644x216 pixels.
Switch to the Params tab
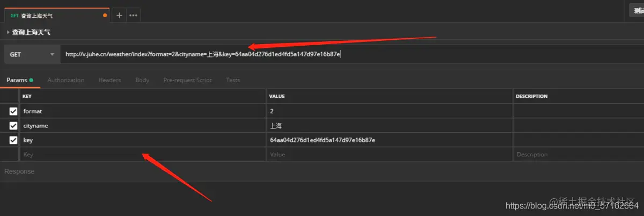pos(19,80)
